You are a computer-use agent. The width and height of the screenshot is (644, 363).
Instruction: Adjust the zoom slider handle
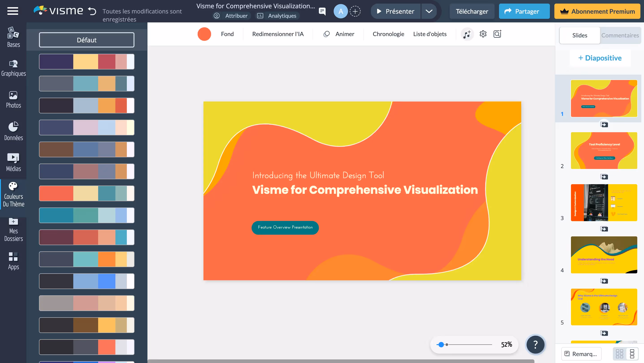click(441, 345)
